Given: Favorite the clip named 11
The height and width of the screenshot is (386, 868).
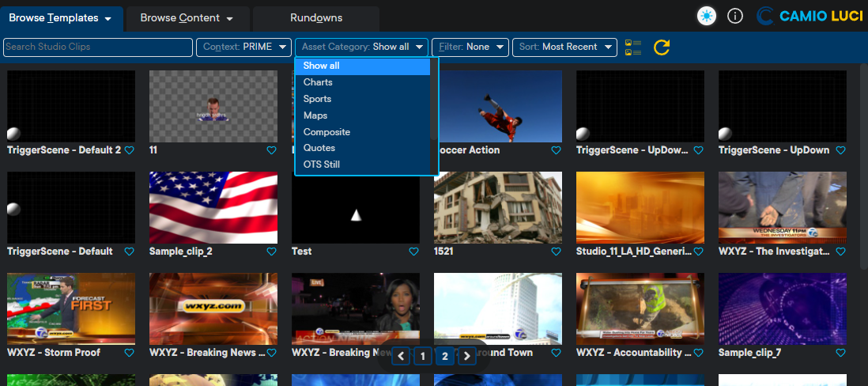Looking at the screenshot, I should [271, 150].
